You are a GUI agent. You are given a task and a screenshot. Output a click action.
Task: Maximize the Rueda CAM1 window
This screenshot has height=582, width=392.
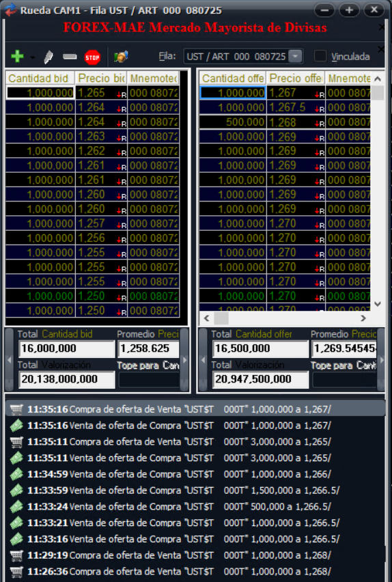tap(349, 10)
